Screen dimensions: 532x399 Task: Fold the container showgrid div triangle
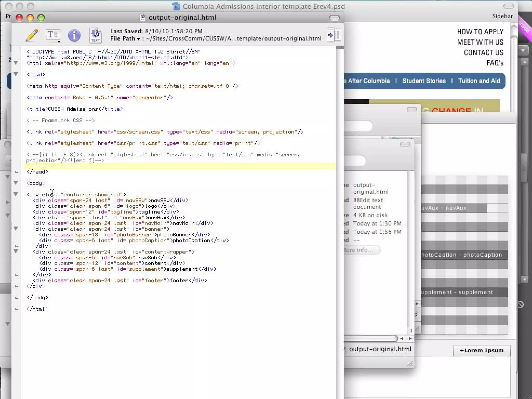pos(16,194)
